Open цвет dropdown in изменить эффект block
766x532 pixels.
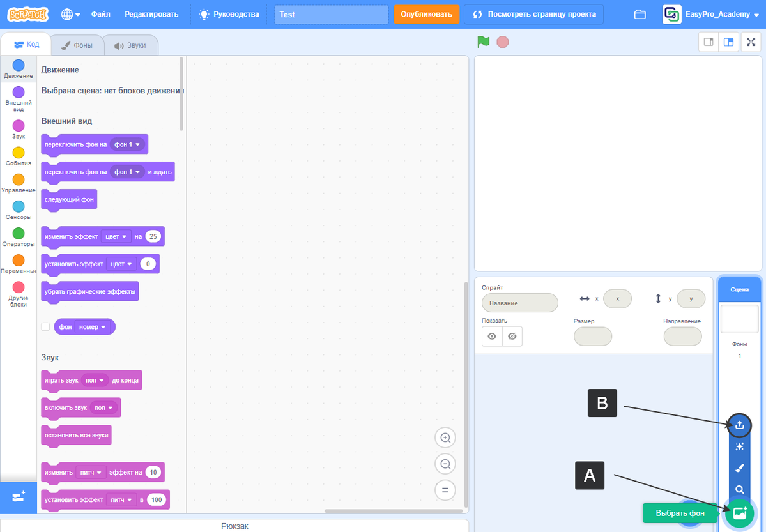click(116, 236)
